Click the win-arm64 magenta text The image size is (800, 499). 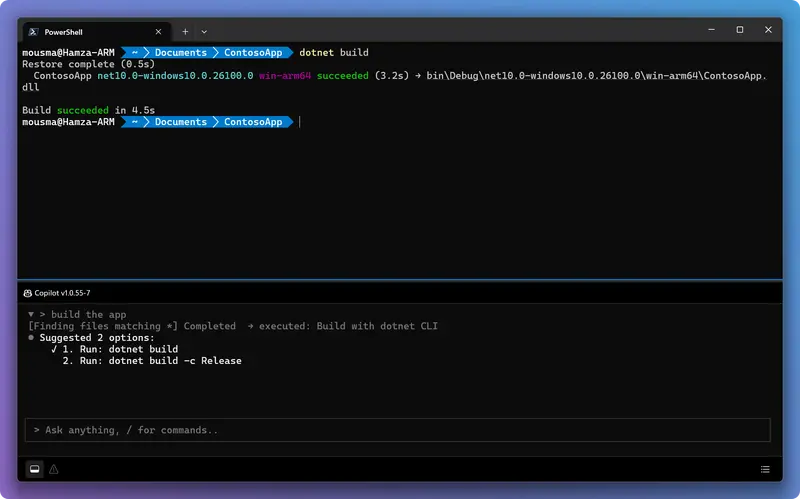click(285, 76)
